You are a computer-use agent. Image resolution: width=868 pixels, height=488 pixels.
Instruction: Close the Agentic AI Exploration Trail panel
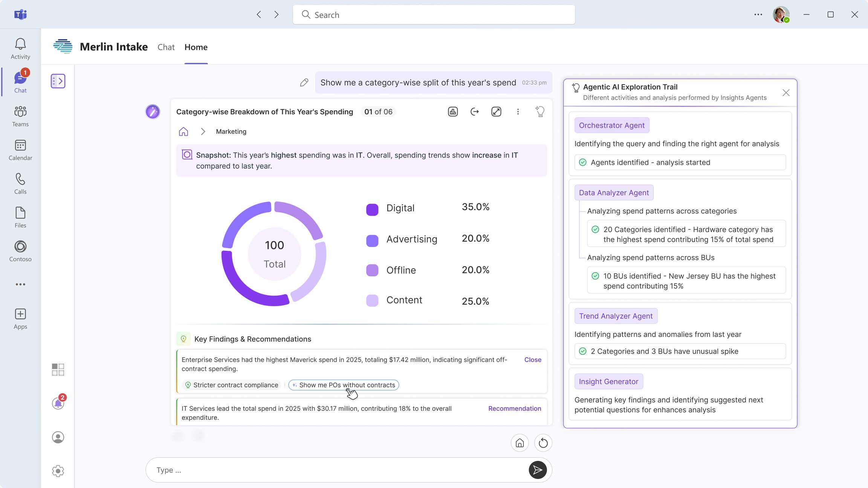coord(786,93)
